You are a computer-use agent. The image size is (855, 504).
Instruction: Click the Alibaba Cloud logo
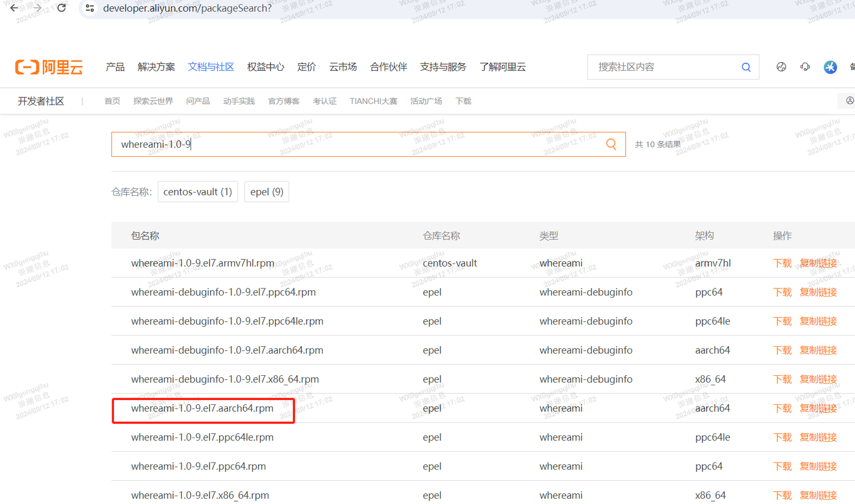coord(48,66)
